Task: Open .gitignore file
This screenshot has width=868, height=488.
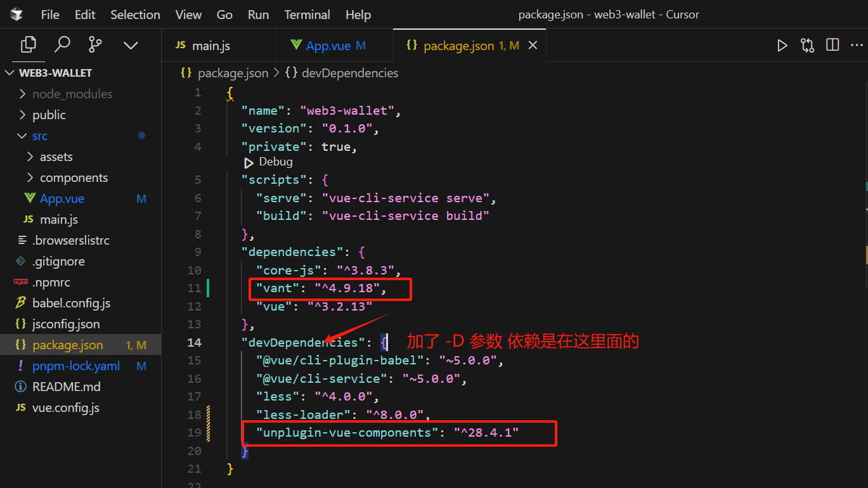Action: click(81, 261)
